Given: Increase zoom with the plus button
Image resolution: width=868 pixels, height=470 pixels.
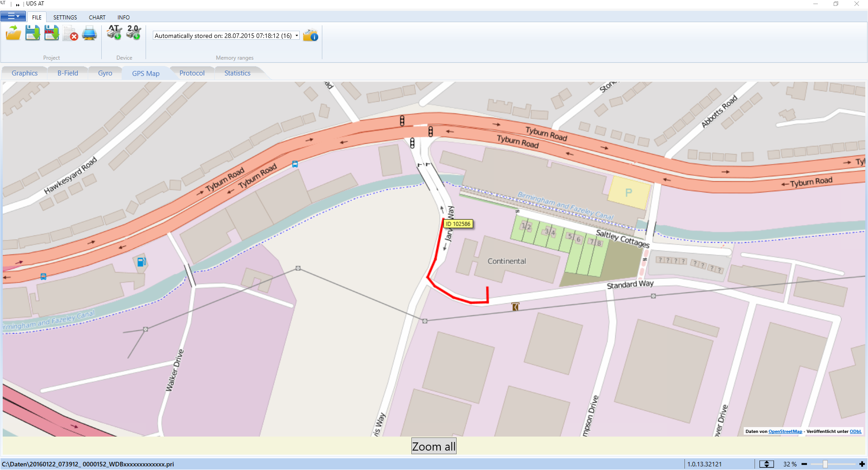Looking at the screenshot, I should pos(862,464).
